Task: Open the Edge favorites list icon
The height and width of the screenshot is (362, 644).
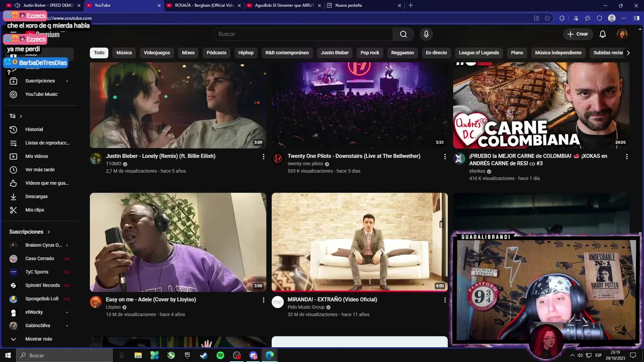Action: pyautogui.click(x=588, y=18)
